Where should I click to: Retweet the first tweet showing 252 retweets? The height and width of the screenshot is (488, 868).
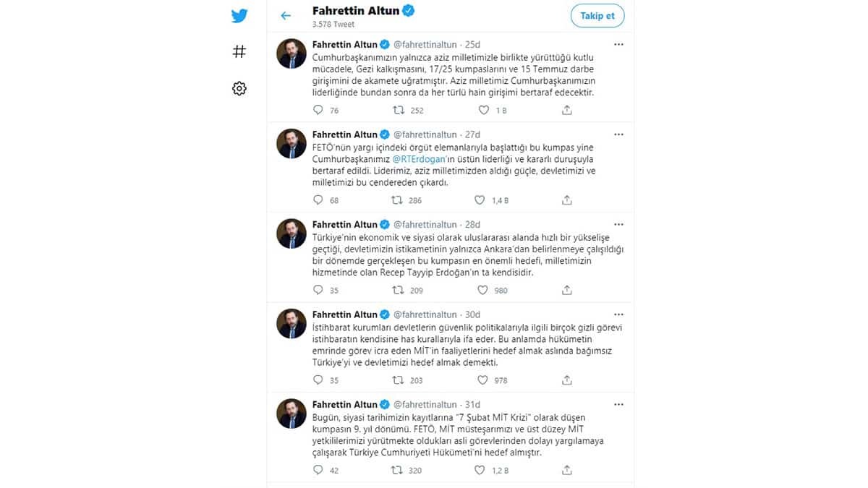click(x=399, y=110)
